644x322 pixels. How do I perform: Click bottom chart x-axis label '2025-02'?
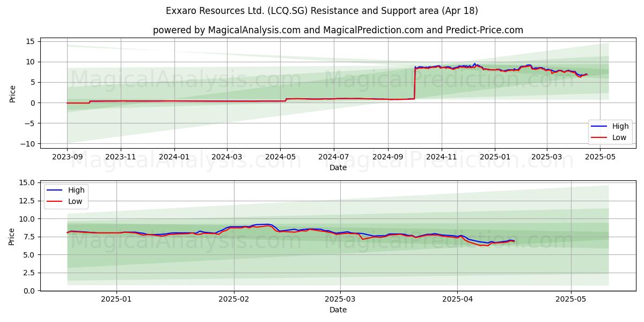[x=235, y=300]
